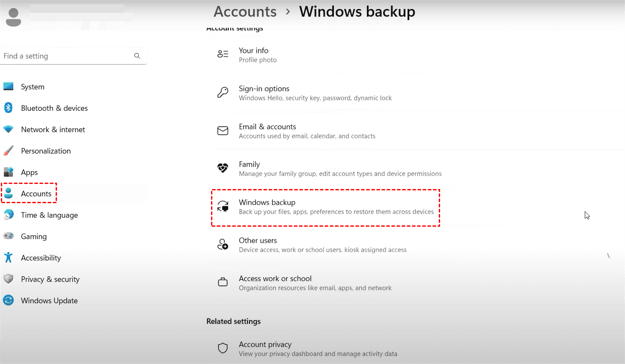625x364 pixels.
Task: Click the Windows backup sync icon
Action: [x=223, y=207]
